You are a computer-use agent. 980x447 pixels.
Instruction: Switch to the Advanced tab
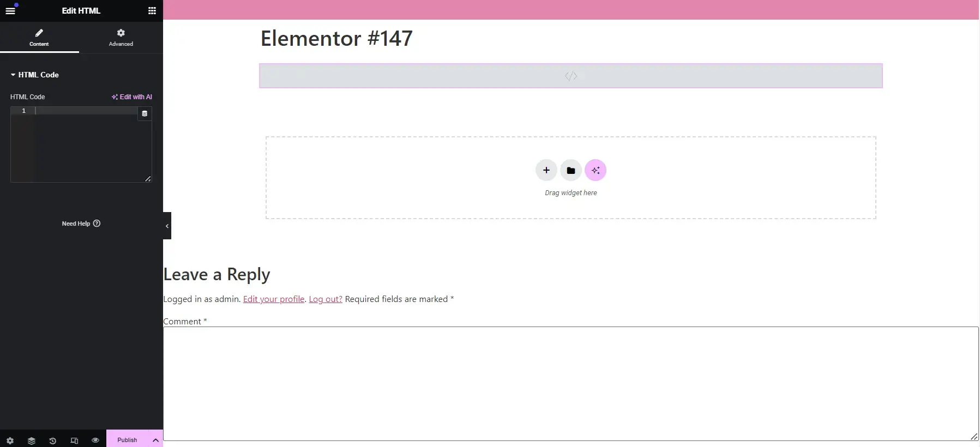(121, 37)
